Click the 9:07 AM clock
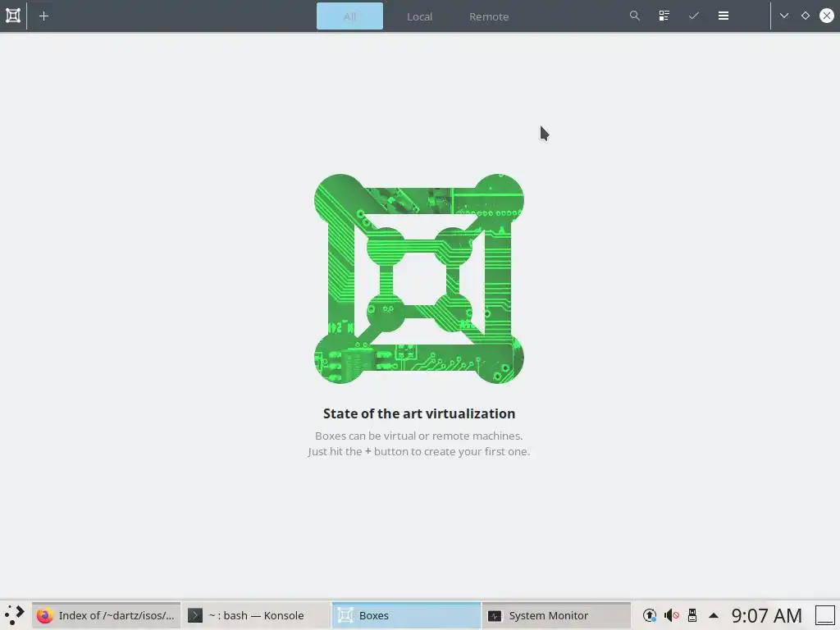840x630 pixels. [x=767, y=615]
